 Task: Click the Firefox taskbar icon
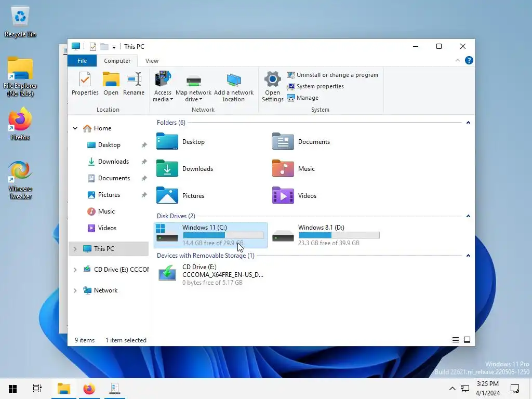(89, 389)
